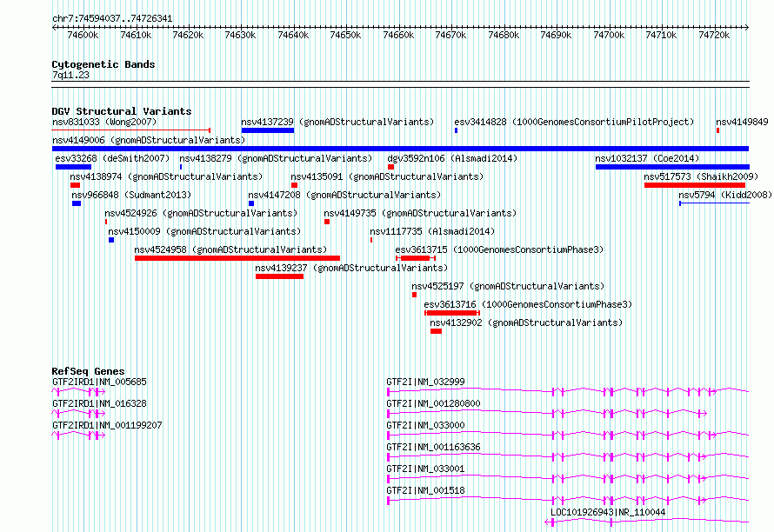Open esv3613715 1000GenomesConsortiumPhase3 label
774x532 pixels.
[x=499, y=249]
